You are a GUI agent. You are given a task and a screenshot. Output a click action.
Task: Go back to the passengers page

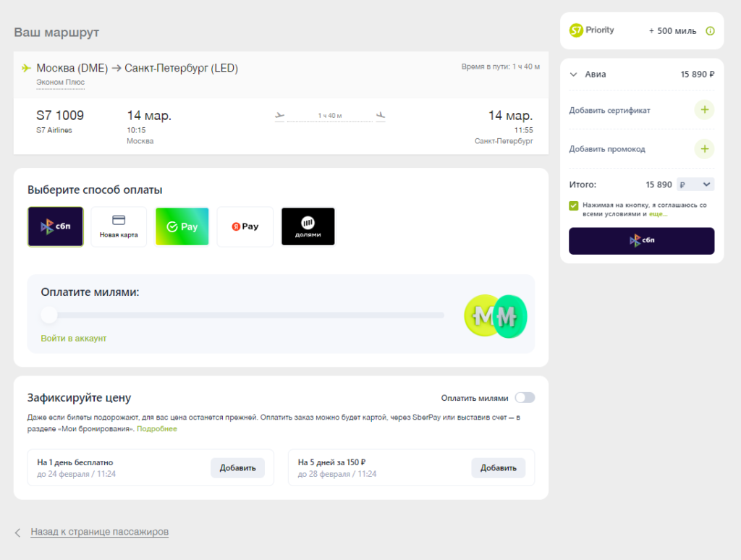pyautogui.click(x=99, y=532)
